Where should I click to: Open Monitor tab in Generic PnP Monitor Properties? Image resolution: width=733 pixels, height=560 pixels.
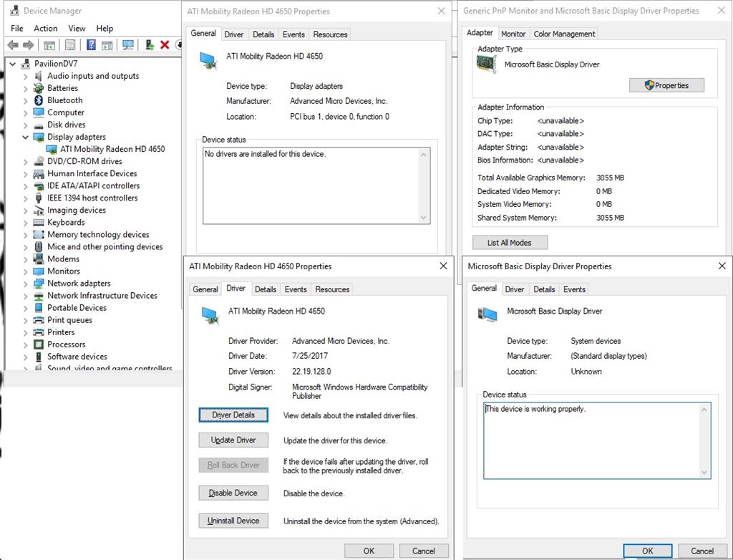[513, 34]
